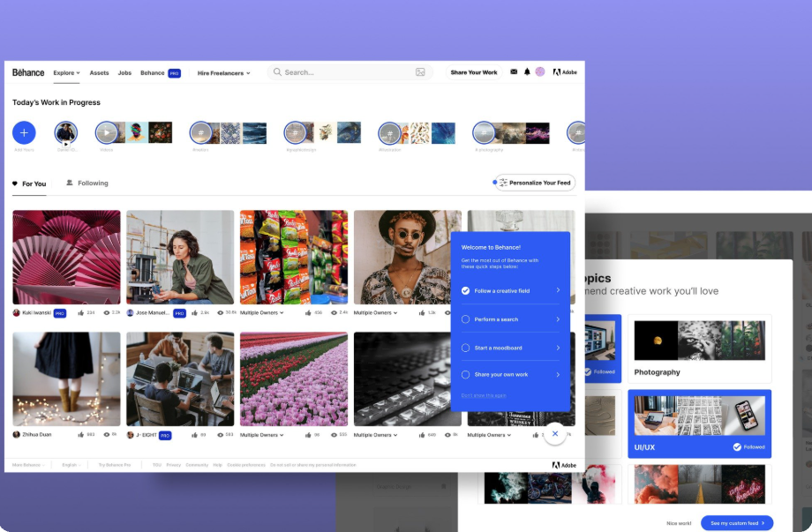Open Daniel's work-in-progress story circle
The image size is (812, 532).
(66, 133)
